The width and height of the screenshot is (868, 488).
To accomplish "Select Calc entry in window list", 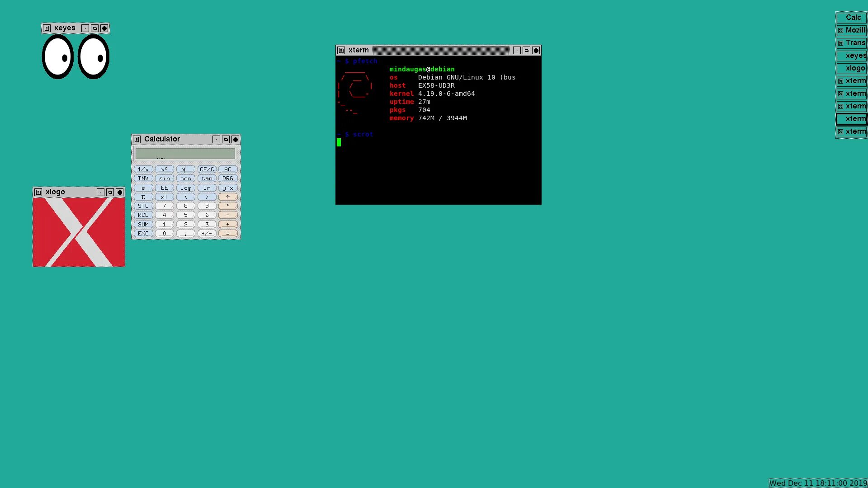I will point(852,18).
